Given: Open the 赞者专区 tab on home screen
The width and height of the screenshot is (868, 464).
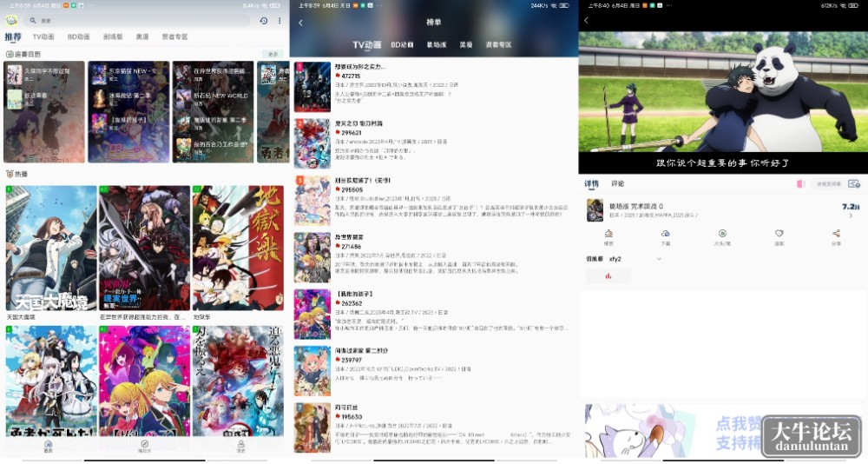Looking at the screenshot, I should (175, 36).
